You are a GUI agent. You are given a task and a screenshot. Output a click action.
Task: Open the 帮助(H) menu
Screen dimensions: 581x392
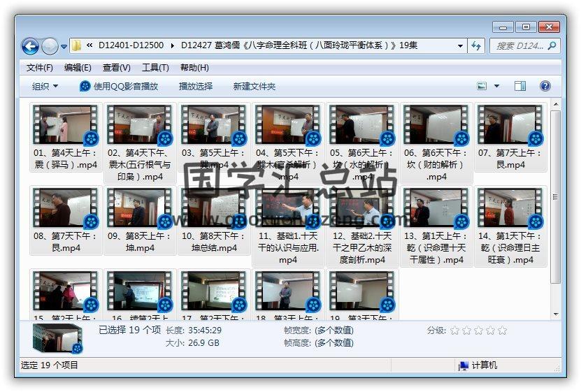tap(194, 68)
